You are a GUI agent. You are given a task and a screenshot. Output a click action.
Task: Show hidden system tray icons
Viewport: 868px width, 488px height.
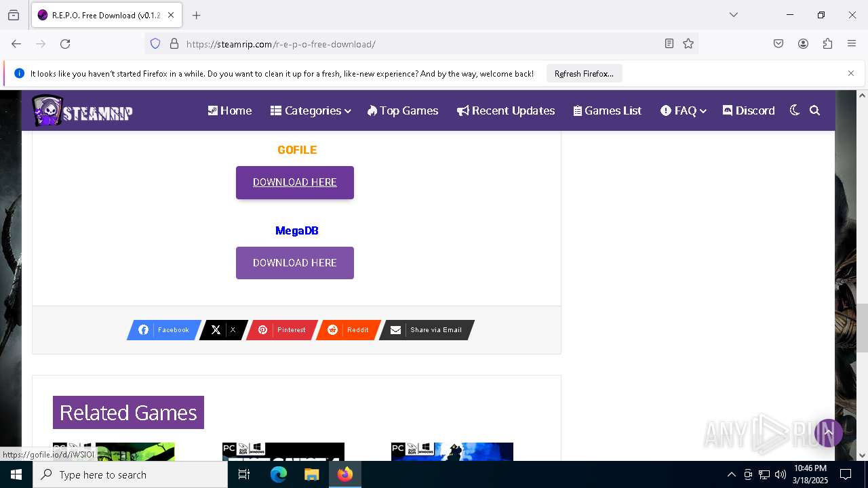point(731,474)
